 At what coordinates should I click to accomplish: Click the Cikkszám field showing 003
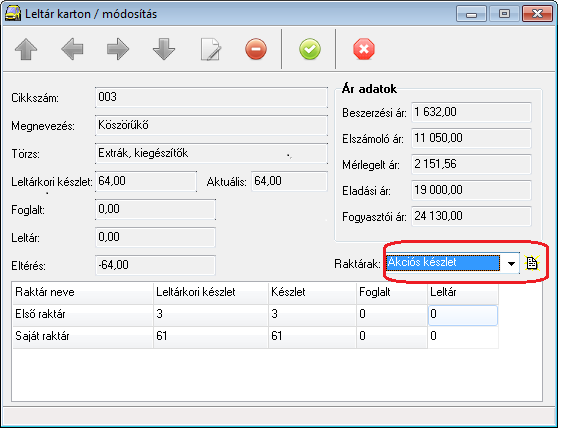click(x=211, y=97)
